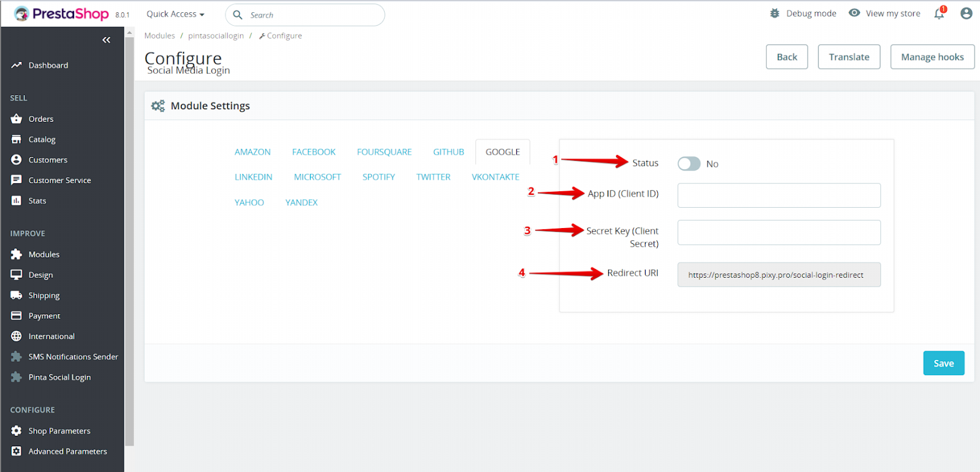
Task: Click the View my store link
Action: pyautogui.click(x=892, y=13)
